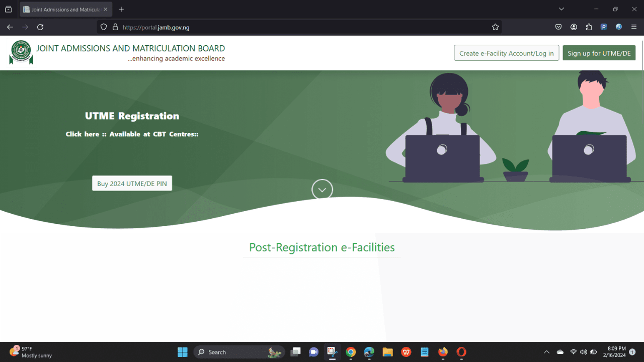Open a new tab with the plus icon
This screenshot has height=362, width=644.
(121, 9)
